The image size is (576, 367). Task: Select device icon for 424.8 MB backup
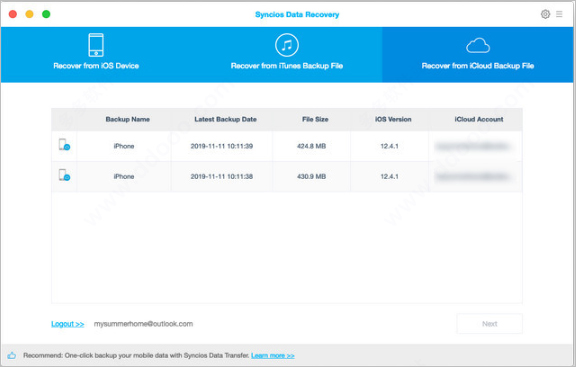pos(64,145)
